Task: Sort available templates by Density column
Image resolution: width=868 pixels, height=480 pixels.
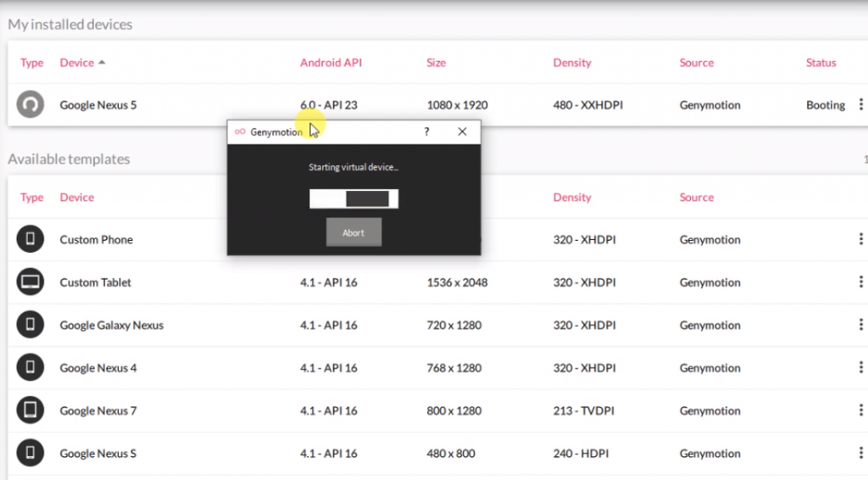Action: [x=572, y=197]
